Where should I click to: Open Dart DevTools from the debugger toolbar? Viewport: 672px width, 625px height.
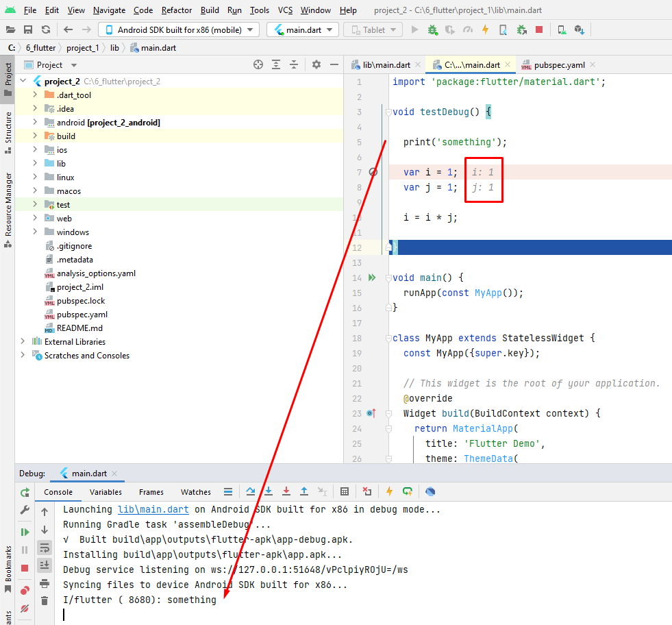(x=430, y=491)
